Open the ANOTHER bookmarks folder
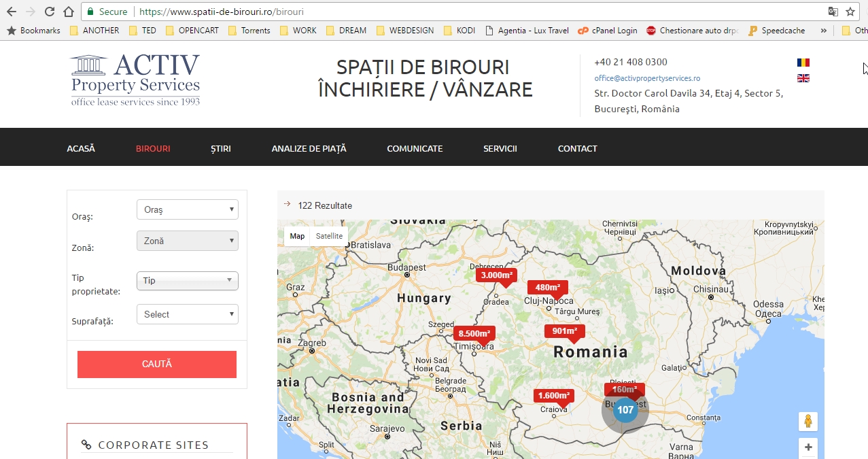 tap(94, 31)
